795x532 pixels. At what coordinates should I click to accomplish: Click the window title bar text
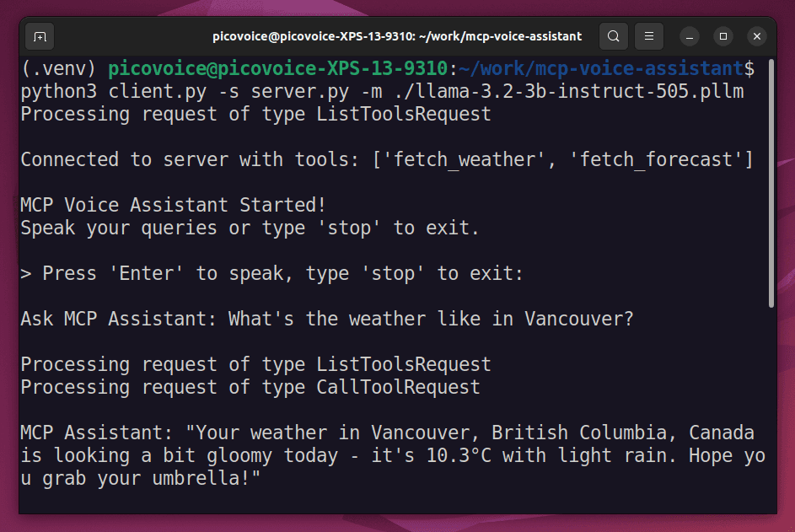click(398, 36)
